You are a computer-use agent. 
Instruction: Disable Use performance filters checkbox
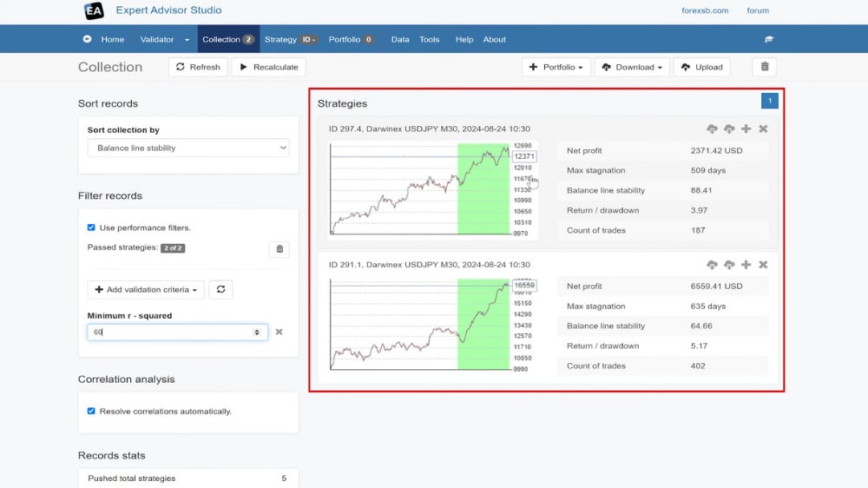pyautogui.click(x=92, y=228)
